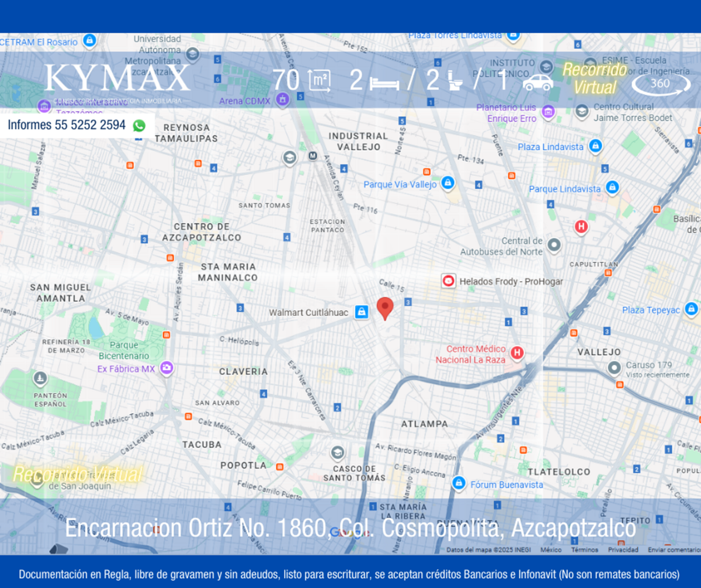Screen dimensions: 701x588
Task: Click the Universidad Autónoma Metropolitana school icon
Action: (x=192, y=54)
